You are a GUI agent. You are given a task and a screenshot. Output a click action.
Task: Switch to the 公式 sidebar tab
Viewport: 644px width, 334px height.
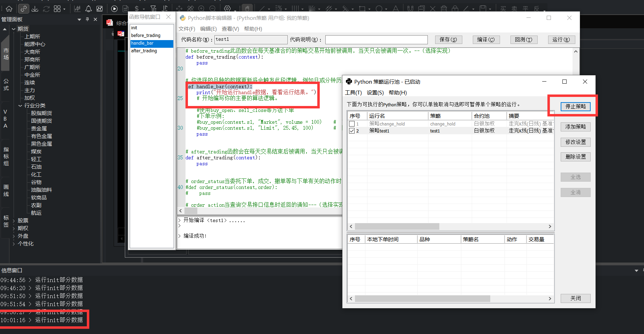6,84
